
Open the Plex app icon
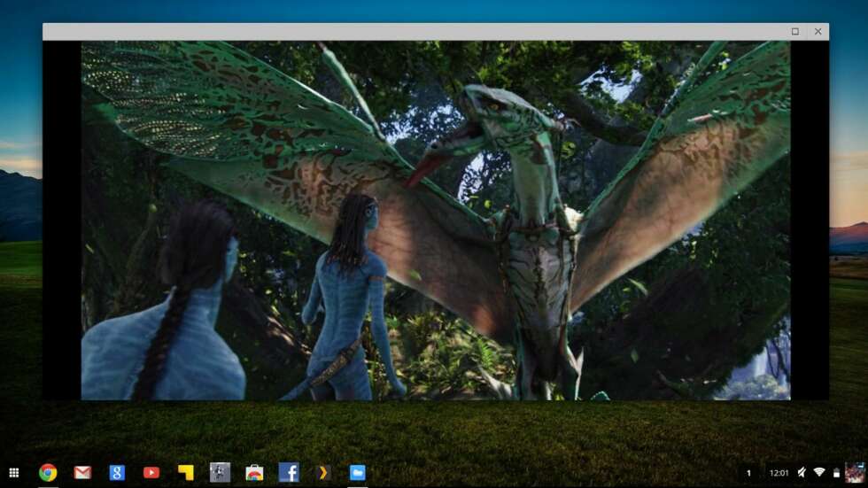point(323,473)
